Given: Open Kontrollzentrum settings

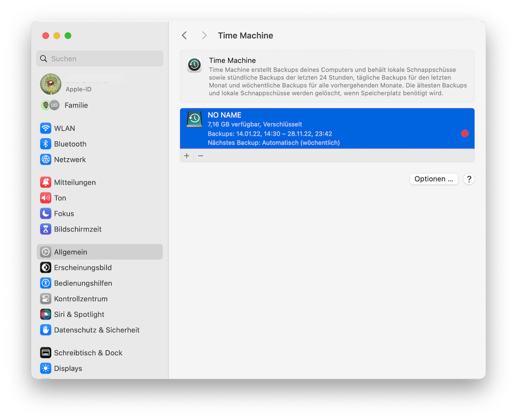Looking at the screenshot, I should 99,299.
